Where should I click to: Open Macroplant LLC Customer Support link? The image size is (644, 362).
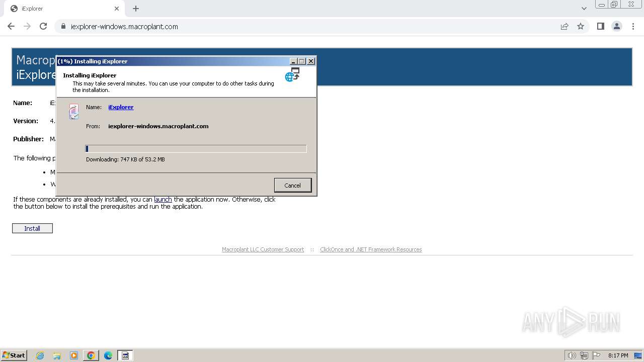(x=263, y=249)
